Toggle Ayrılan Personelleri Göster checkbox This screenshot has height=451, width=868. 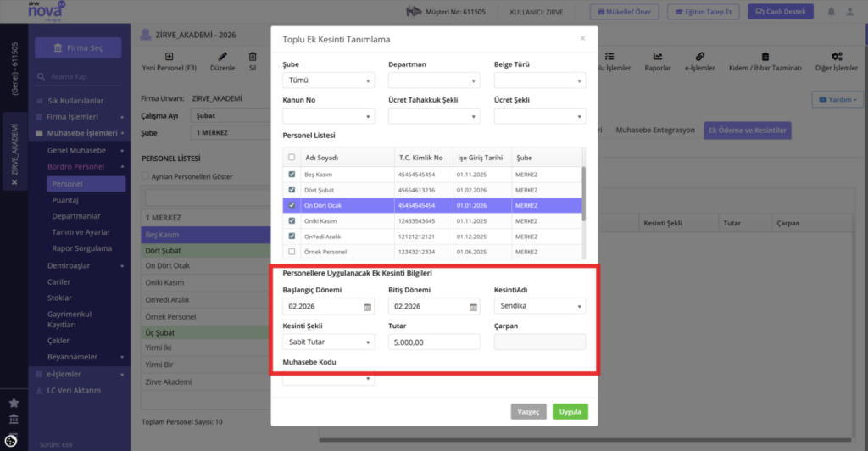[x=146, y=176]
